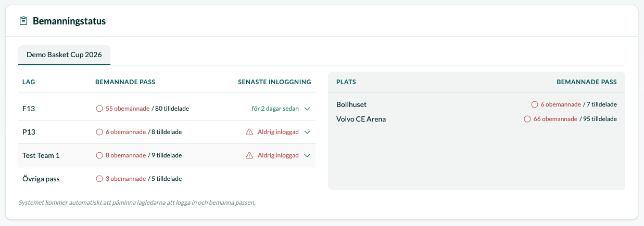The height and width of the screenshot is (226, 644).
Task: Expand the P13 row chevron
Action: [307, 132]
